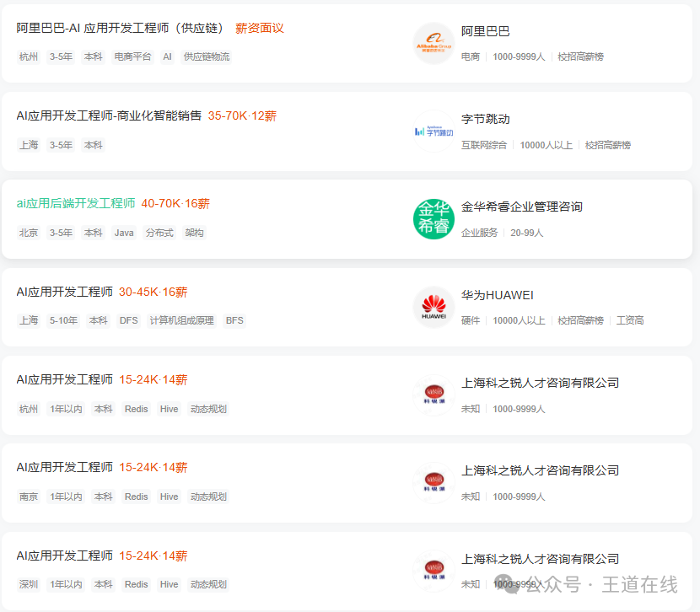This screenshot has width=700, height=612.
Task: Click the 1年以内 tag in the 杭州 job row
Action: pos(66,409)
